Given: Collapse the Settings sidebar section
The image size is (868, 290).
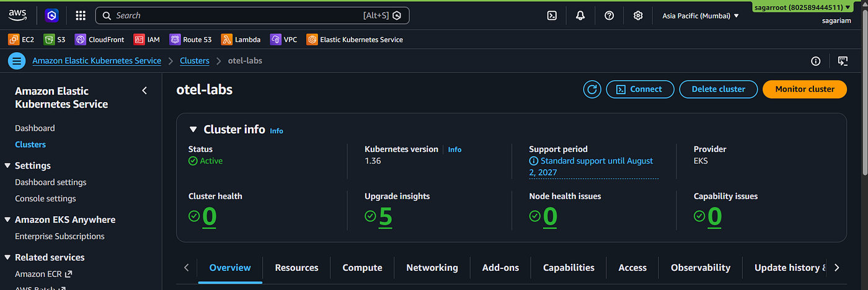Looking at the screenshot, I should [7, 165].
